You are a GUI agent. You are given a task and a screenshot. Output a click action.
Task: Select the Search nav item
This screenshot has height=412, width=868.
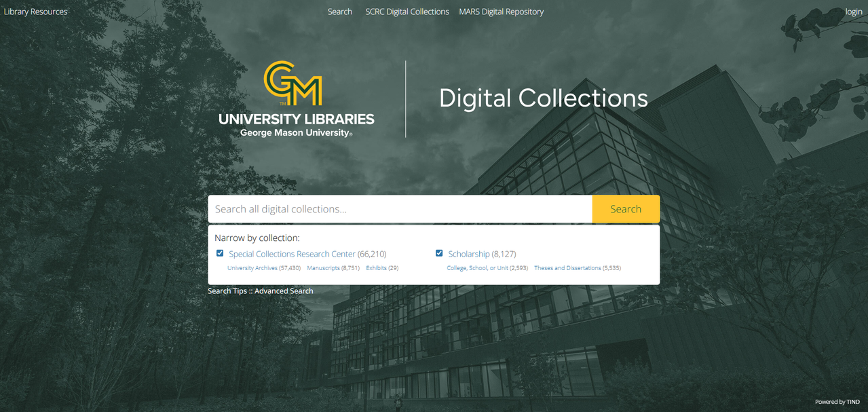click(x=339, y=12)
